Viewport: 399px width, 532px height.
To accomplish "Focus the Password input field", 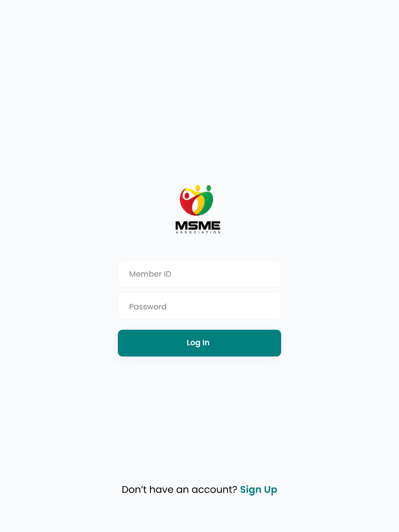I will click(199, 306).
